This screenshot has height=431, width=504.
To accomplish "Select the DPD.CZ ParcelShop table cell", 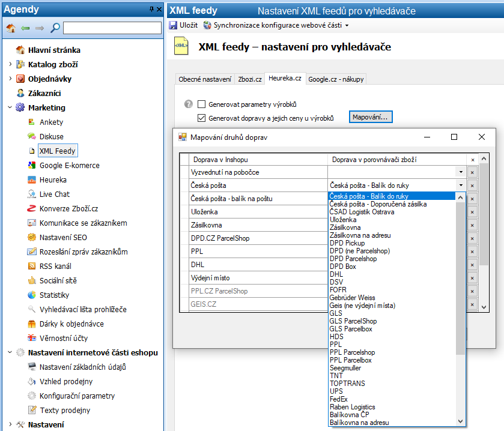I will click(258, 238).
